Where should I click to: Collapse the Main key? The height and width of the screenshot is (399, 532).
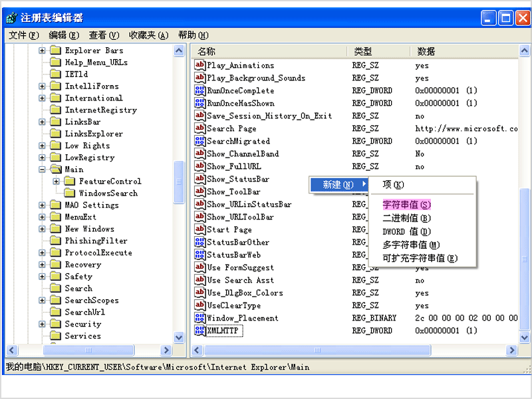[x=42, y=170]
